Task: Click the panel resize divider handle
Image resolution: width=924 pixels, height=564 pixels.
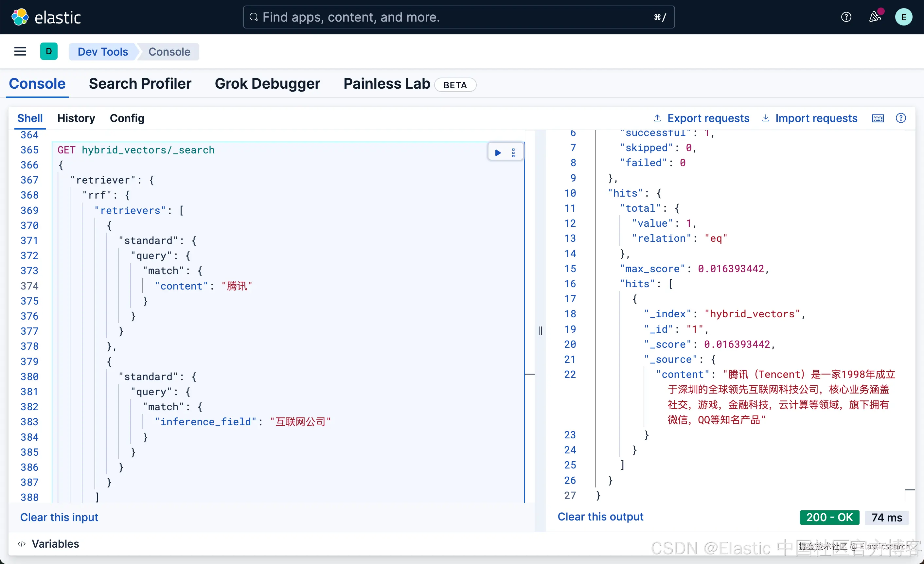Action: tap(540, 331)
